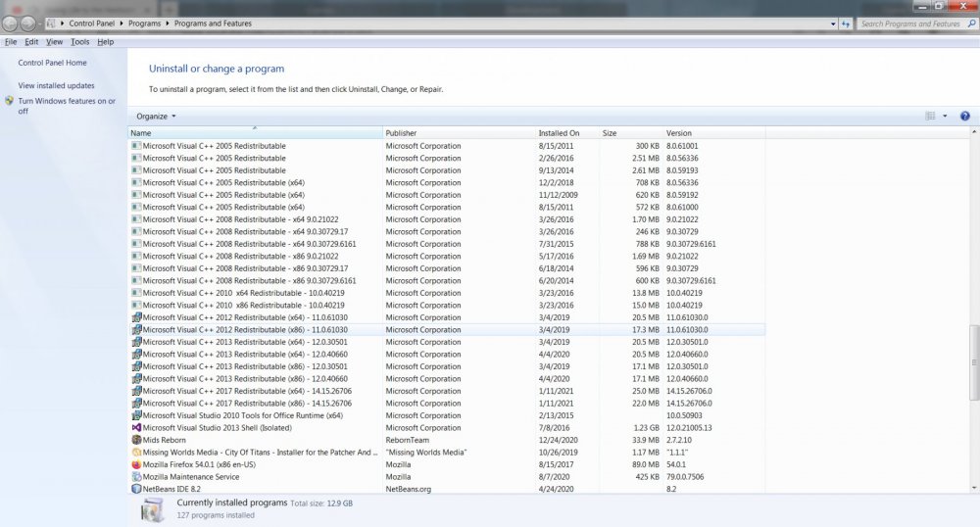Click publisher RebornTeam
This screenshot has height=527, width=980.
[x=407, y=440]
